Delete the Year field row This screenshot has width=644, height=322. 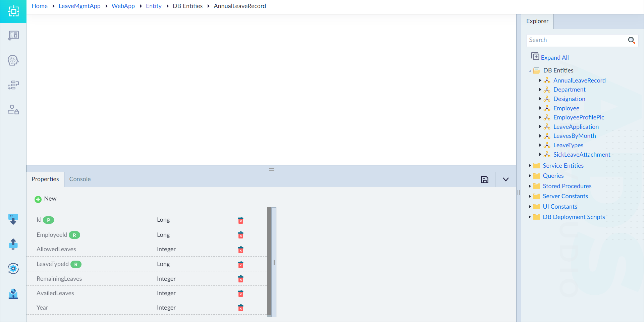tap(240, 308)
